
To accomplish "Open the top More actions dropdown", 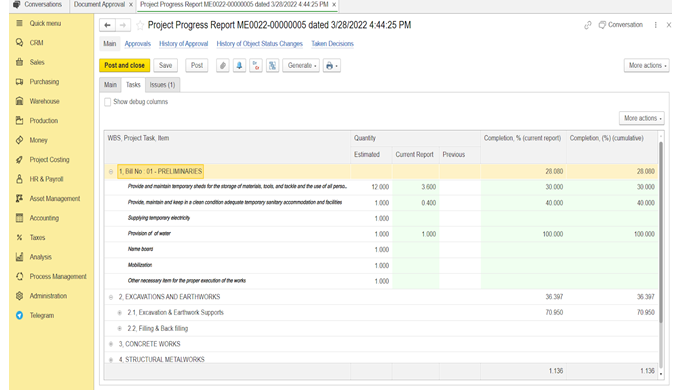I will pos(647,66).
